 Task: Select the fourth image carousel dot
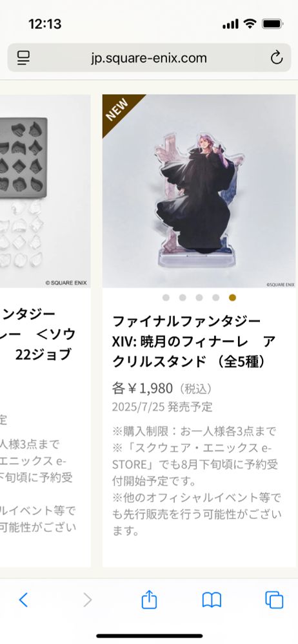coord(215,298)
